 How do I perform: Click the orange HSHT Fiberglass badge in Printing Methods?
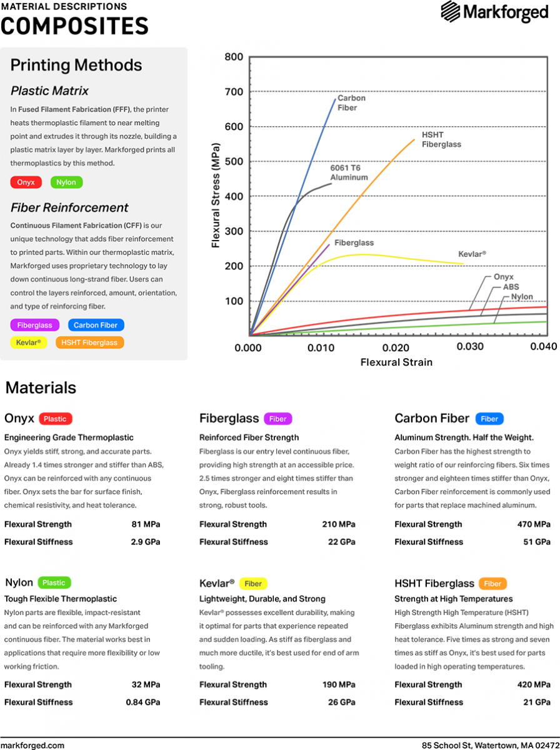click(x=89, y=342)
